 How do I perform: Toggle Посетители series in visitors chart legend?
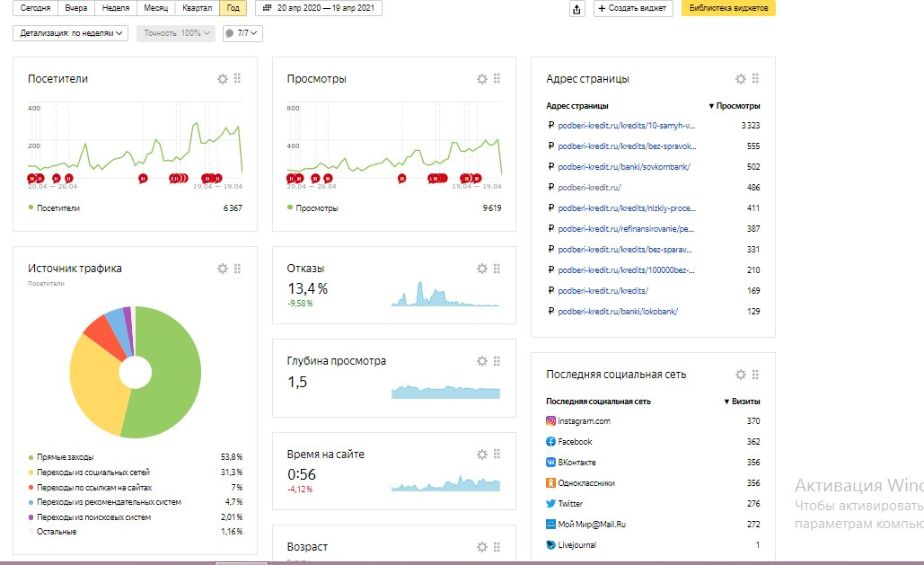pyautogui.click(x=54, y=208)
